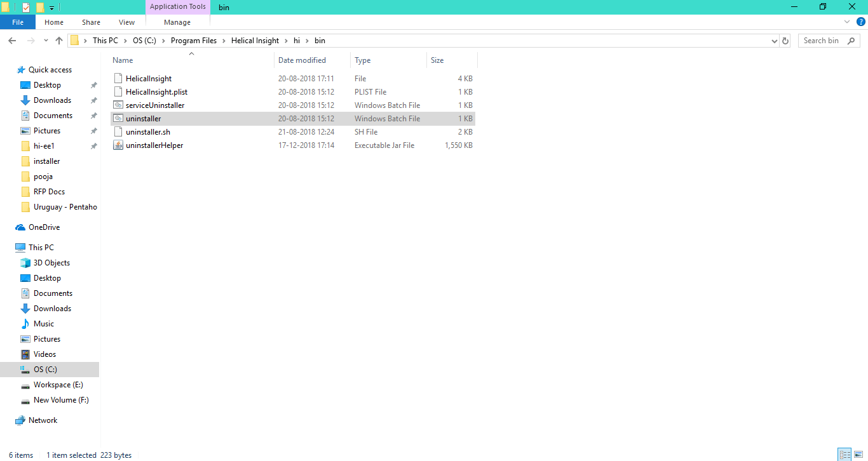
Task: Open Customize Quick Access Toolbar dropdown
Action: [x=52, y=8]
